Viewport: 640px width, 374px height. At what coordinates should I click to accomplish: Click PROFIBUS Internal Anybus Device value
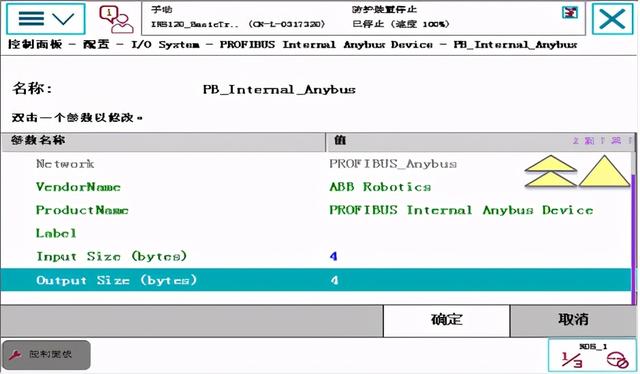point(461,210)
